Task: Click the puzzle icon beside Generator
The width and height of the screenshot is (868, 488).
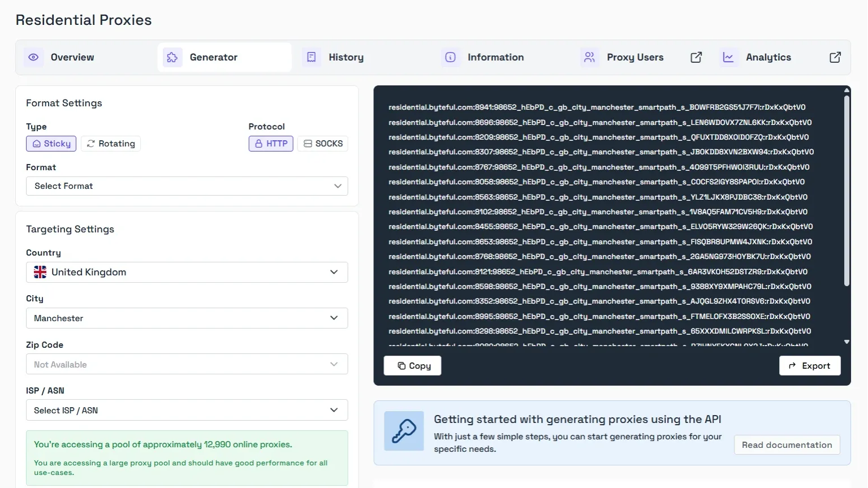Action: point(172,57)
